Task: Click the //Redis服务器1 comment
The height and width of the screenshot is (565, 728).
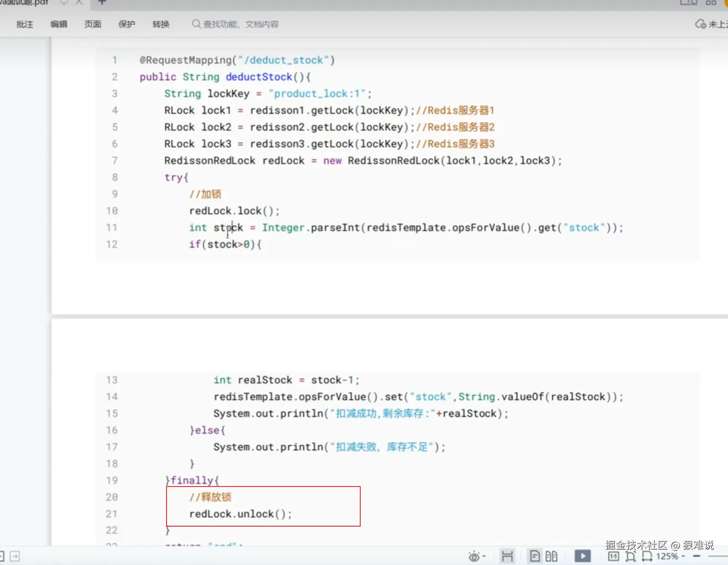Action: (x=455, y=110)
